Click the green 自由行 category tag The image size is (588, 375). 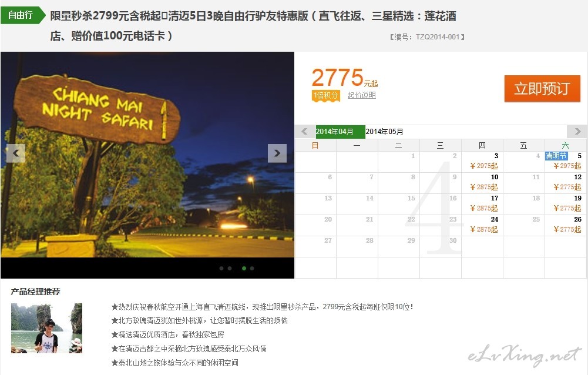pos(22,15)
